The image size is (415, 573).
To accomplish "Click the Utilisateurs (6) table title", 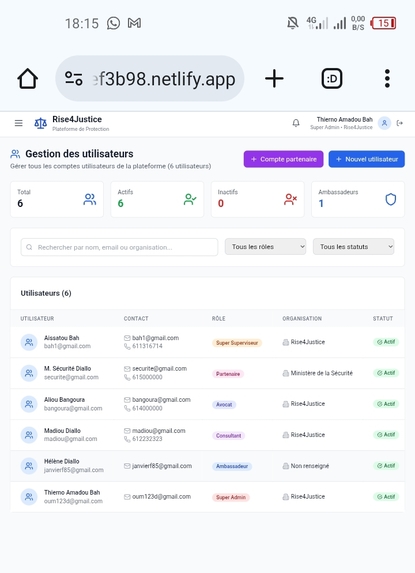I will click(46, 293).
